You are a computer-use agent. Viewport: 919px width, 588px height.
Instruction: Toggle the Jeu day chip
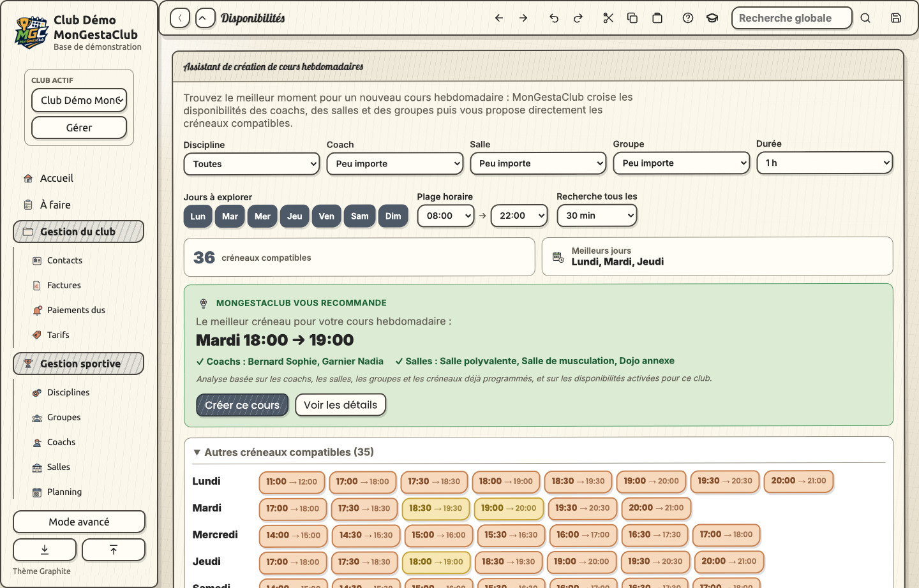(295, 216)
